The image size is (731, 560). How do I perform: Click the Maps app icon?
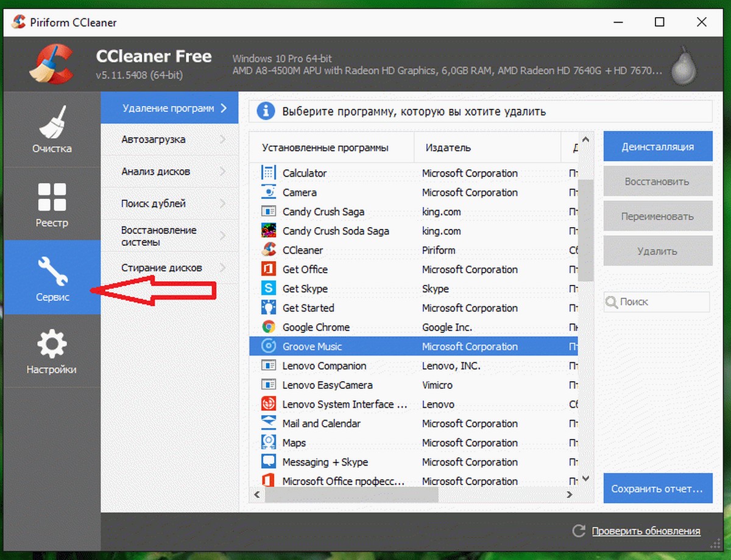pyautogui.click(x=268, y=443)
